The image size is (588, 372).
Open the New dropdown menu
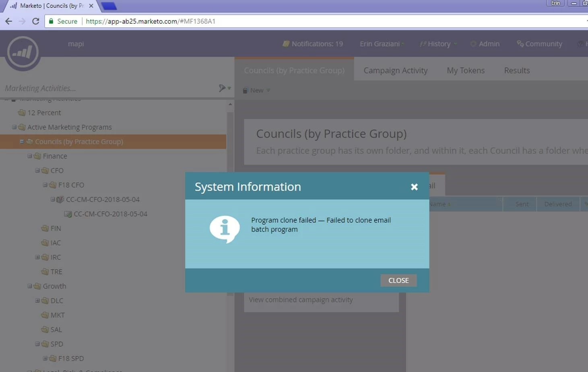point(256,90)
